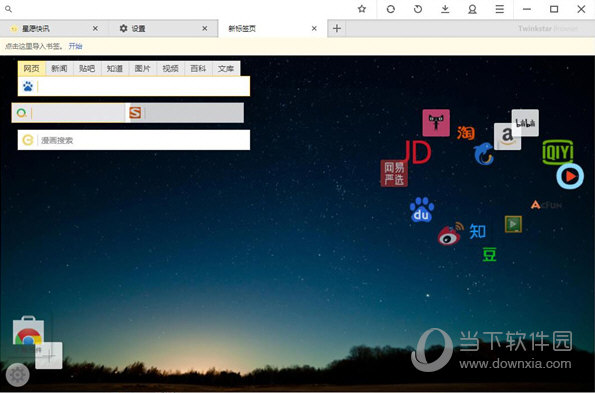Open the downloads icon
The height and width of the screenshot is (393, 595).
445,9
